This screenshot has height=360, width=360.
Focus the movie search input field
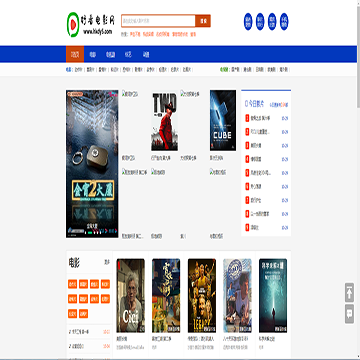tap(158, 21)
